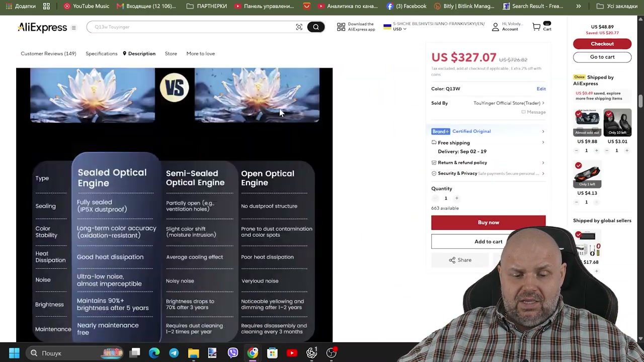Decrease quantity of the US $4.13 item
This screenshot has width=644, height=362.
click(577, 202)
